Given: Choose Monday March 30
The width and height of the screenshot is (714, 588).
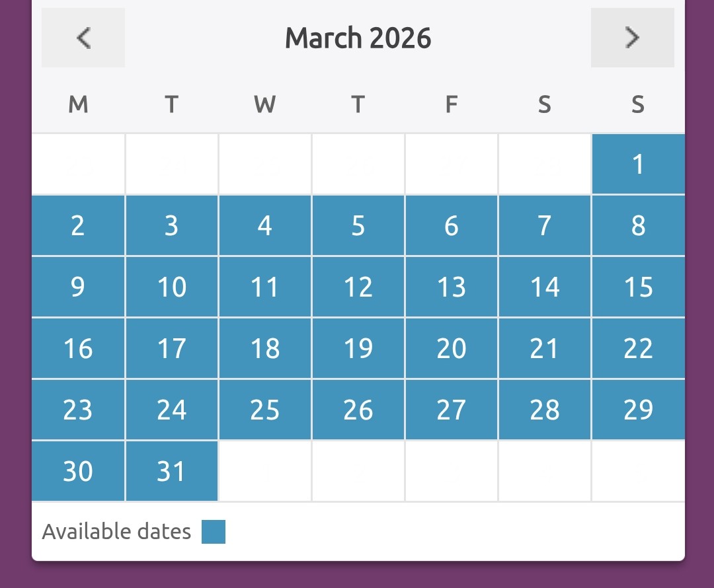Looking at the screenshot, I should point(78,472).
